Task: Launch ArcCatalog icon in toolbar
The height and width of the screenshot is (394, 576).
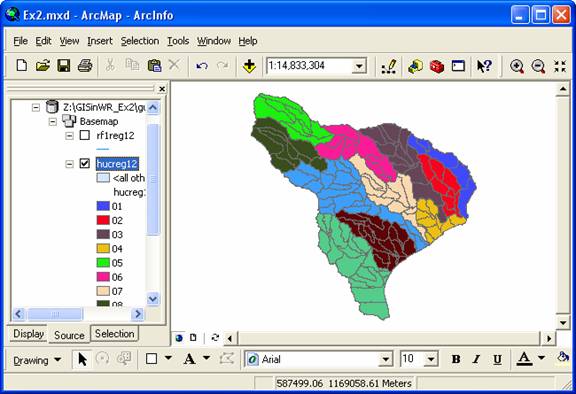Action: (415, 66)
